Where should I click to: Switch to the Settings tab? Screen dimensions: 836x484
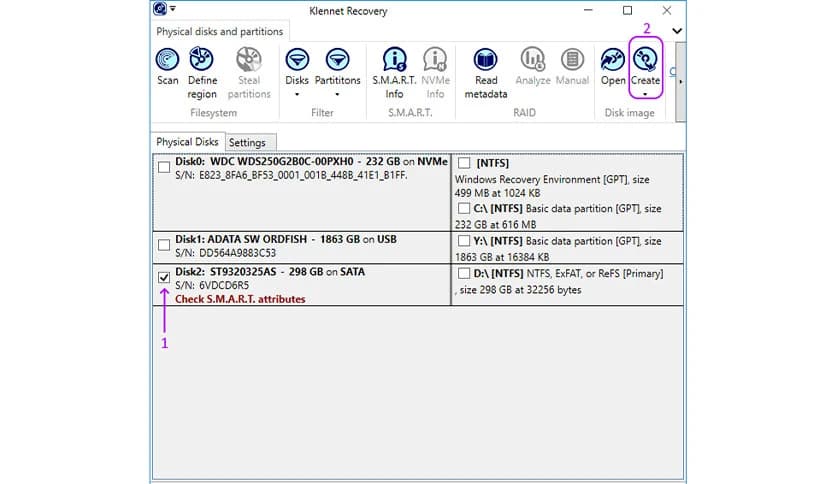(247, 142)
